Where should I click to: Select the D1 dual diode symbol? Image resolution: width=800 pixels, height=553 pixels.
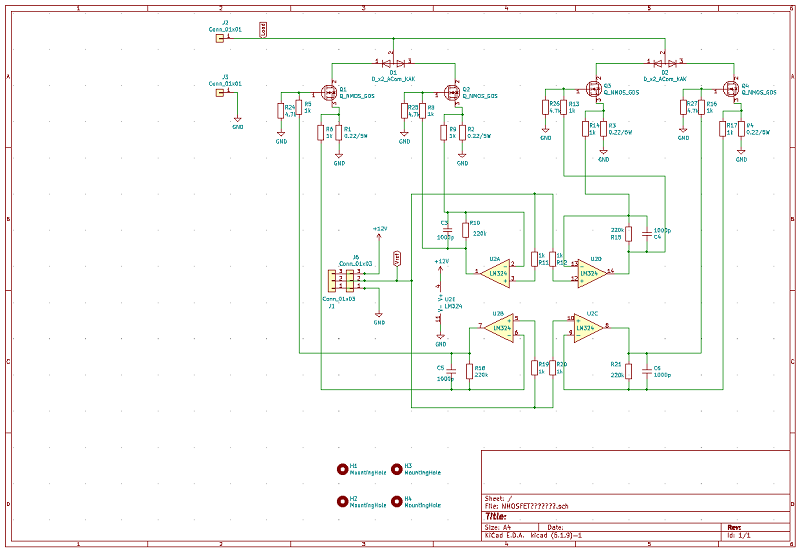392,62
